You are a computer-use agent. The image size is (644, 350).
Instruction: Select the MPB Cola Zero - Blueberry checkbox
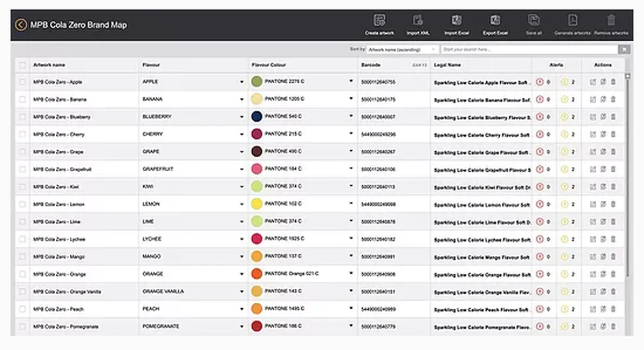pyautogui.click(x=22, y=117)
